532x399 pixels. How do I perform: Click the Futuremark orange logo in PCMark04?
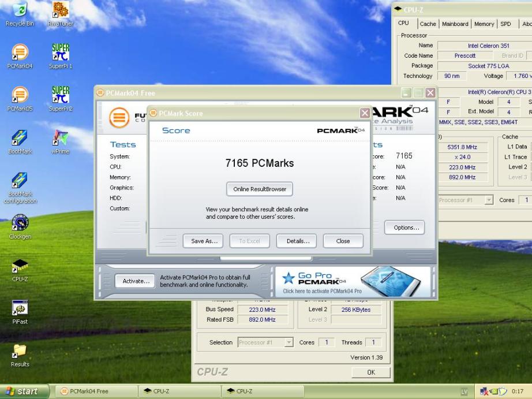[119, 117]
